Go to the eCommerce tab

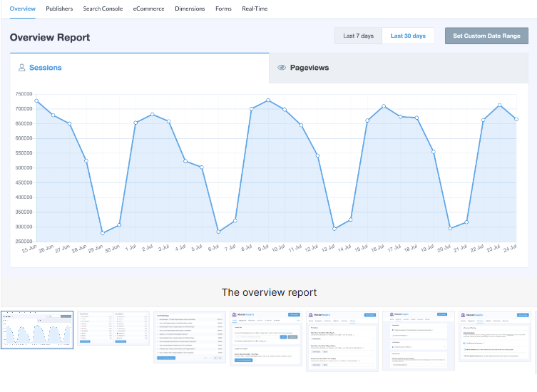point(148,9)
